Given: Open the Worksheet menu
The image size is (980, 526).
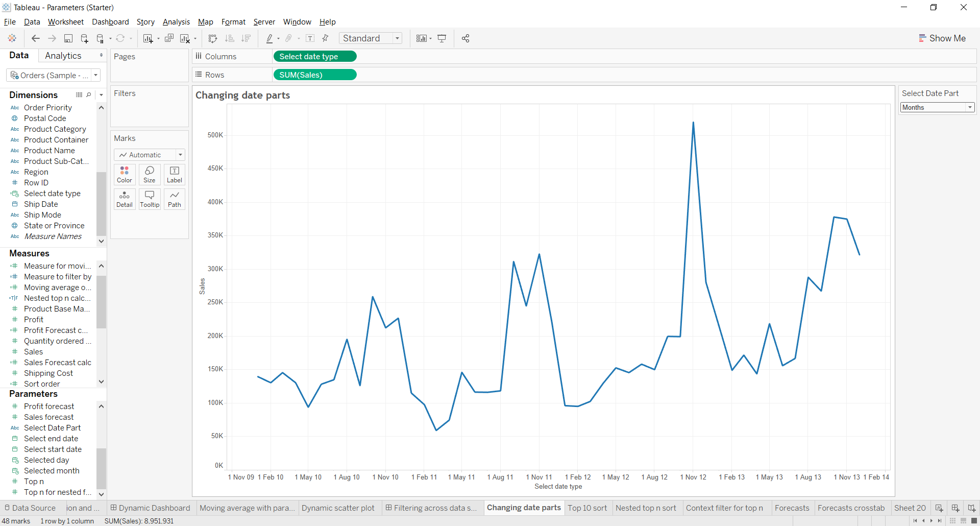Looking at the screenshot, I should click(66, 22).
